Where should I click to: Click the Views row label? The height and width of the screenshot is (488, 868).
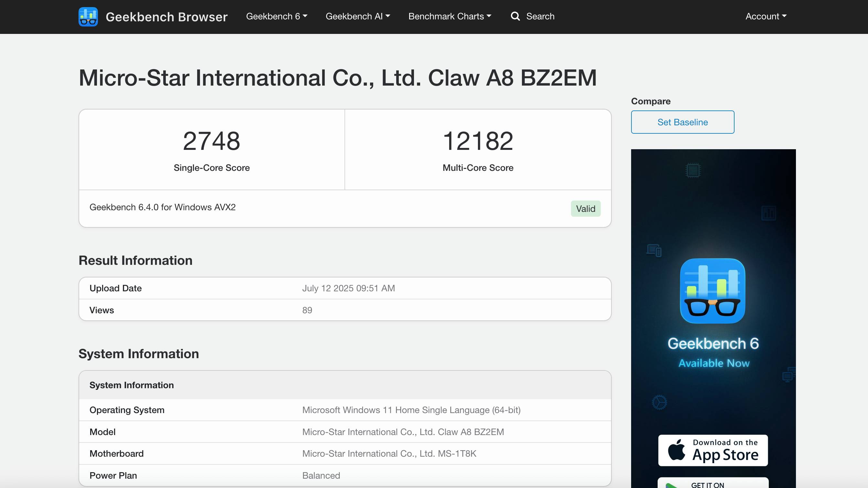coord(101,310)
